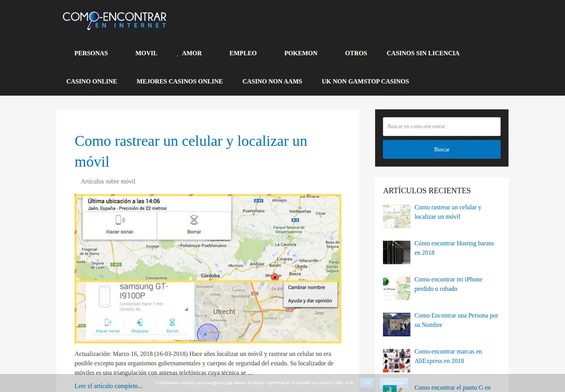The width and height of the screenshot is (565, 392).
Task: Open the OTROS menu item
Action: pyautogui.click(x=356, y=53)
